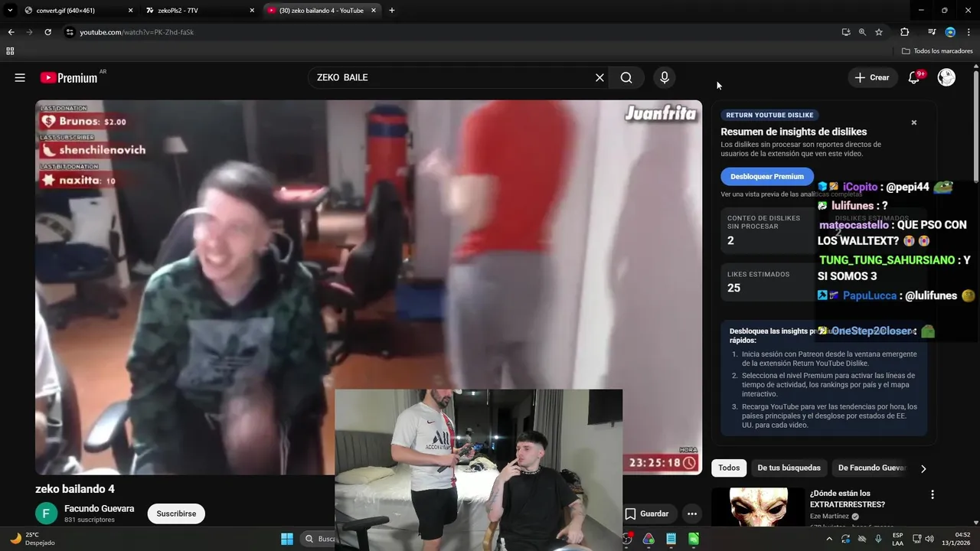The width and height of the screenshot is (980, 551).
Task: Click the taskbar Buscar search box
Action: click(318, 539)
